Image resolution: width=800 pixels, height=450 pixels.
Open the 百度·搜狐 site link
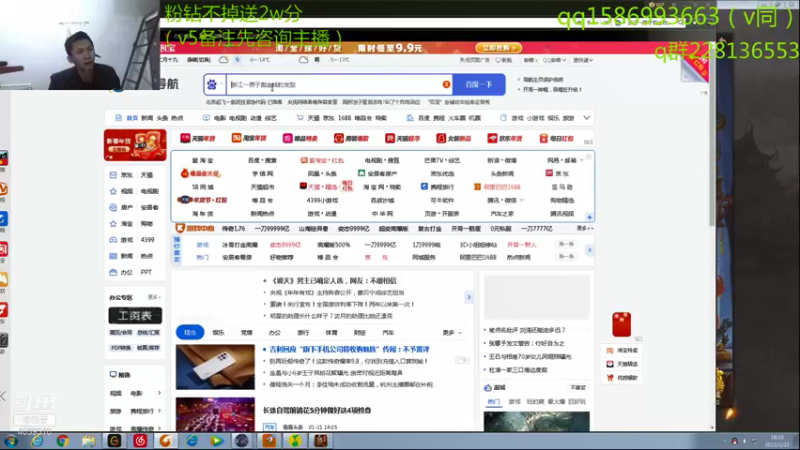262,160
